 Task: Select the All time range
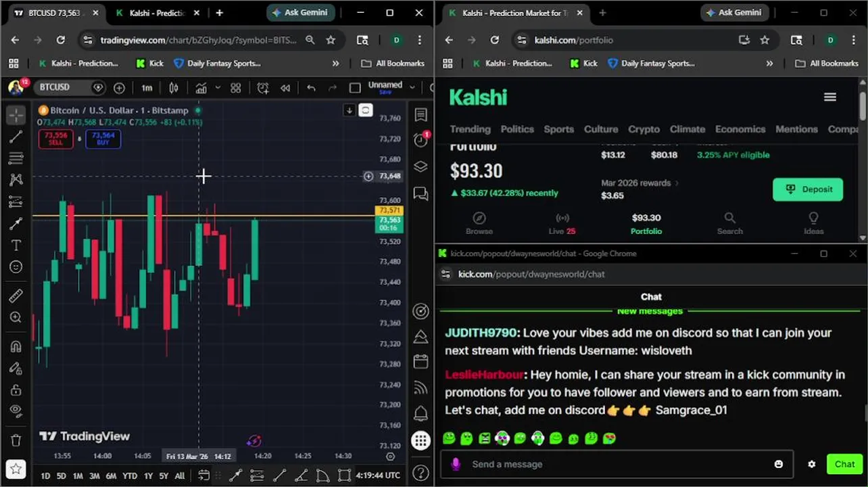point(180,476)
